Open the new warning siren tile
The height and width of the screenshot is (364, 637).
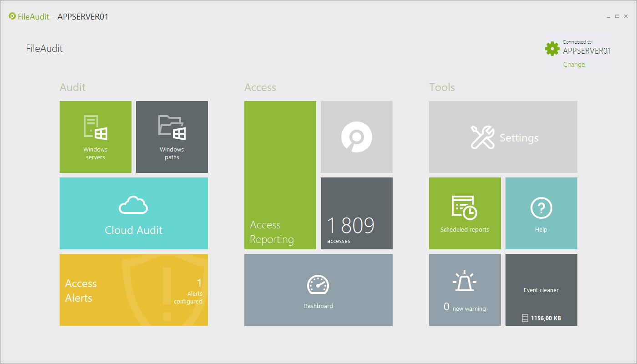[465, 290]
